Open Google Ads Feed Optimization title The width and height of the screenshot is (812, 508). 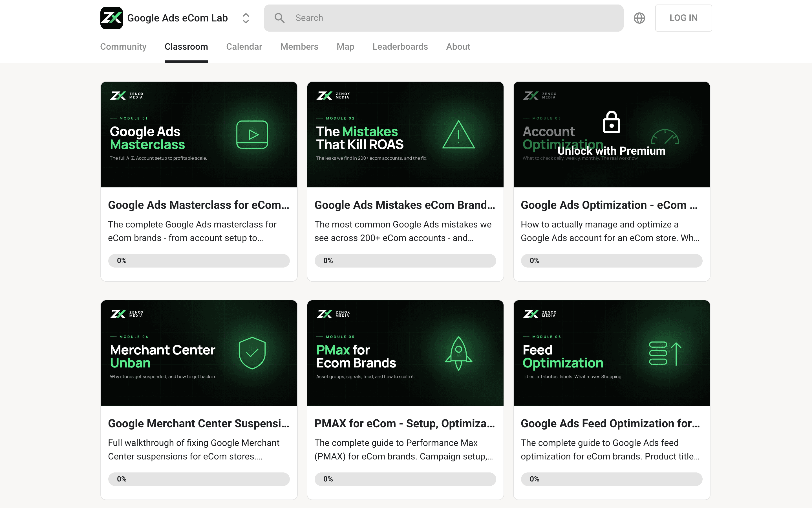tap(610, 423)
